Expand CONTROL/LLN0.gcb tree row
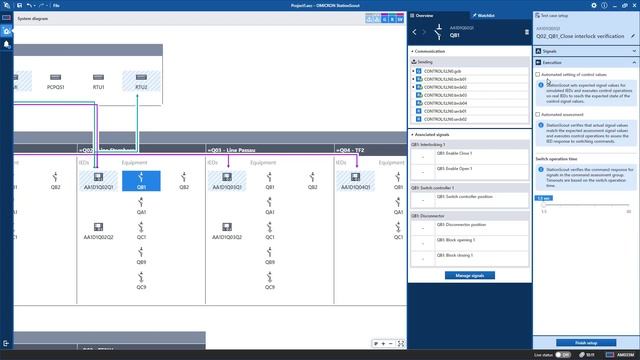 point(413,71)
